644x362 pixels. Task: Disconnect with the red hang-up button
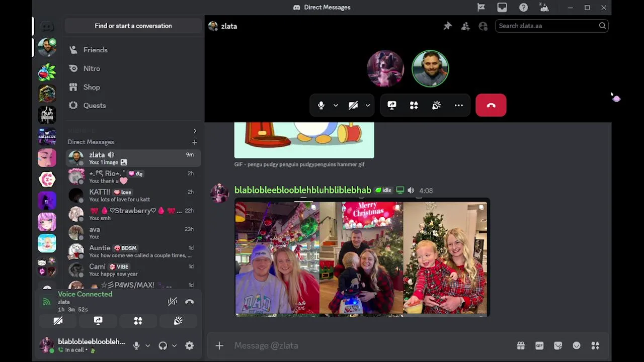(x=491, y=106)
